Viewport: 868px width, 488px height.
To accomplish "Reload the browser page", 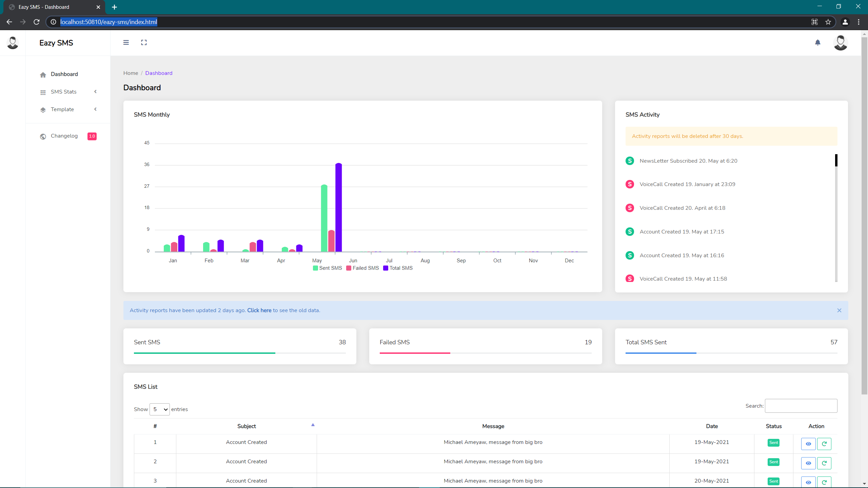I will coord(37,22).
